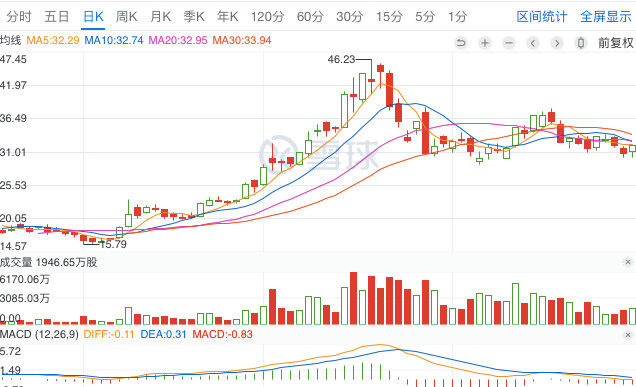Click the MA10:32.74 legend label

[x=114, y=40]
